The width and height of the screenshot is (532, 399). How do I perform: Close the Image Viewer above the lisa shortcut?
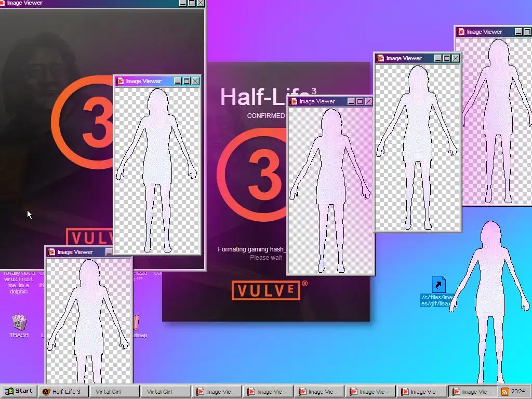[456, 58]
